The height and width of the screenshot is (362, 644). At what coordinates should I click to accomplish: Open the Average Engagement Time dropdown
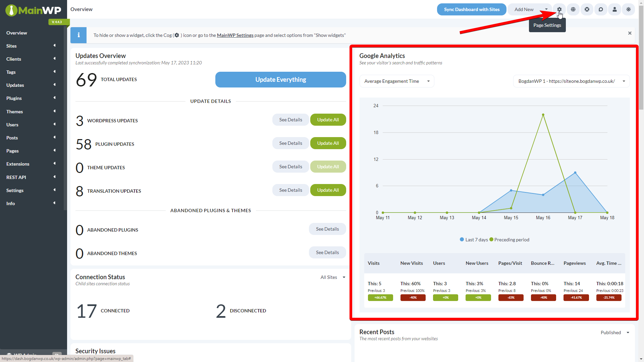(396, 81)
